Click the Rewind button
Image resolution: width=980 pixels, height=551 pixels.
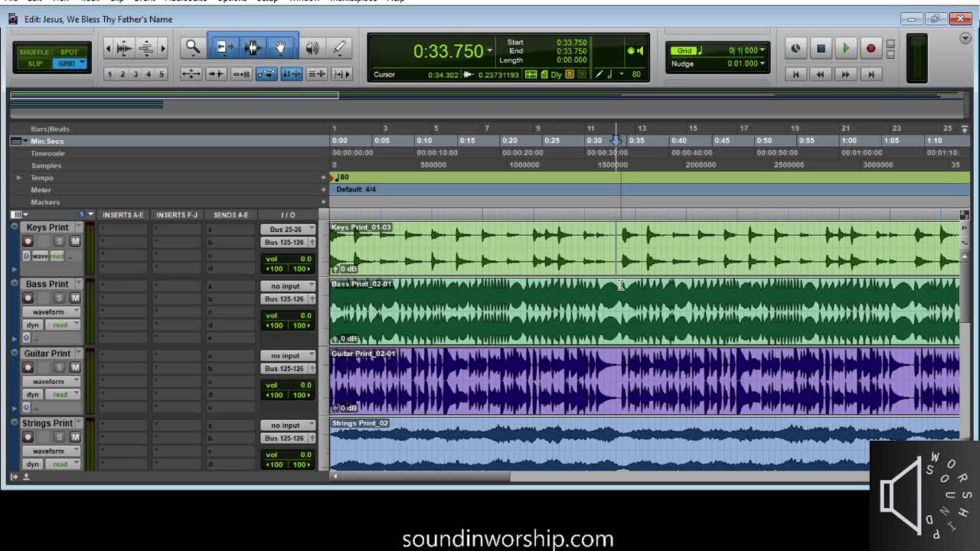(820, 74)
